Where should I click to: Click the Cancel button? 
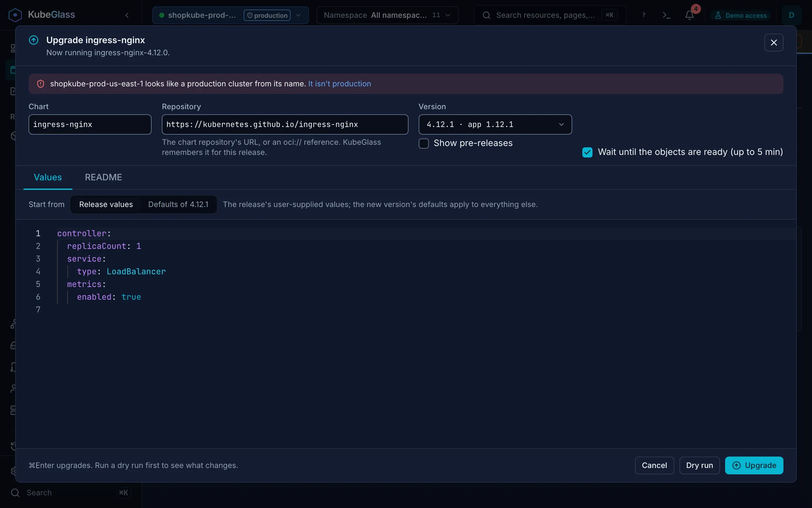click(654, 465)
